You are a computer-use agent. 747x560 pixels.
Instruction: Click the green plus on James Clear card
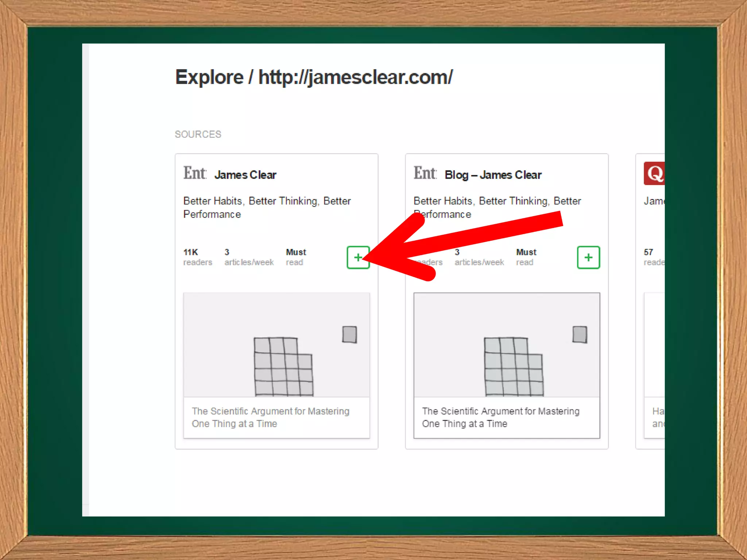[358, 257]
